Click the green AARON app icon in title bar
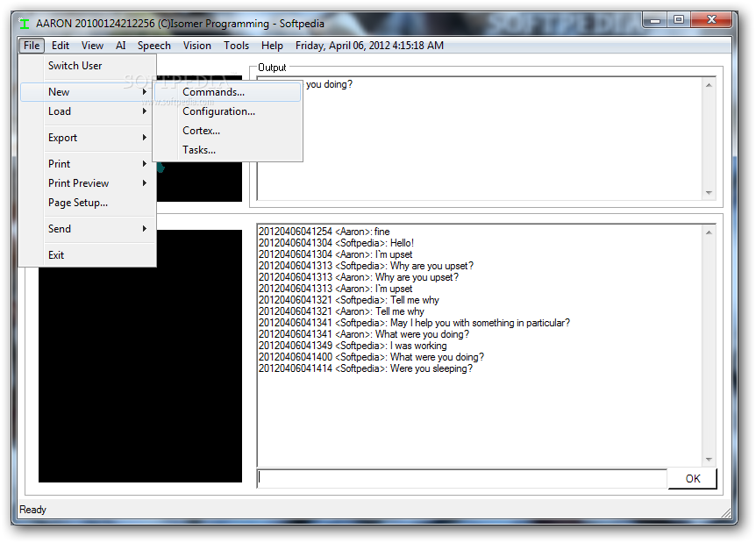 tap(23, 23)
